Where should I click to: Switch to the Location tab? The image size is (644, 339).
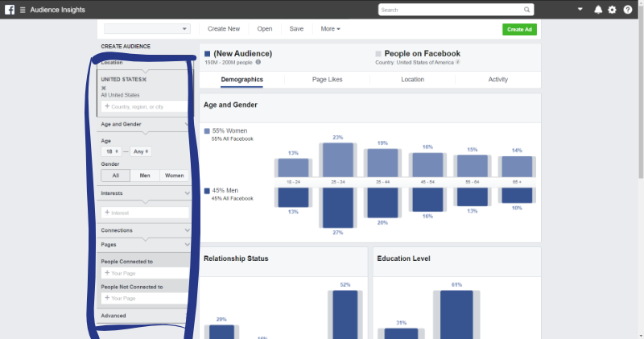coord(412,80)
